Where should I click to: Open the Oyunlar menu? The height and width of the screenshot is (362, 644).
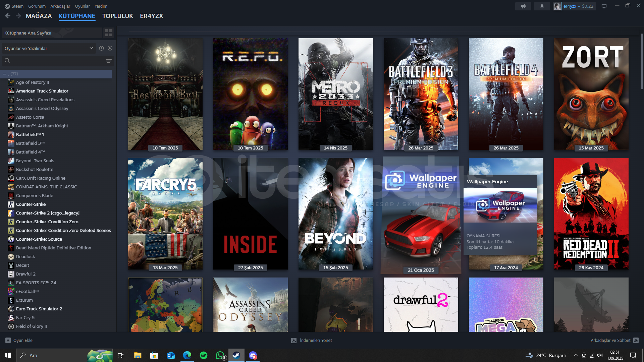pos(82,6)
